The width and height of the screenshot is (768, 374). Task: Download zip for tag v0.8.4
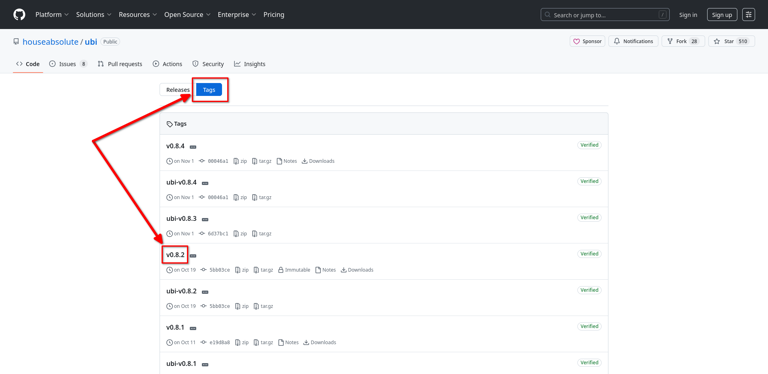240,161
